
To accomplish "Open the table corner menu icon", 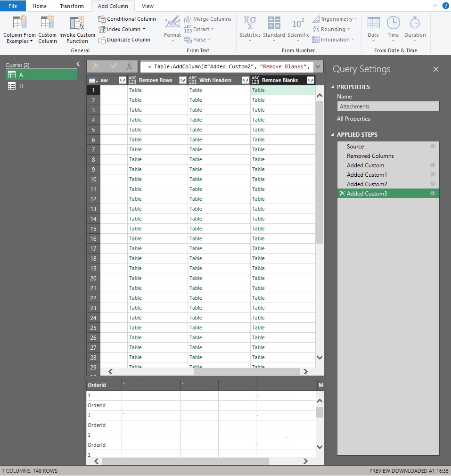I will (x=93, y=81).
